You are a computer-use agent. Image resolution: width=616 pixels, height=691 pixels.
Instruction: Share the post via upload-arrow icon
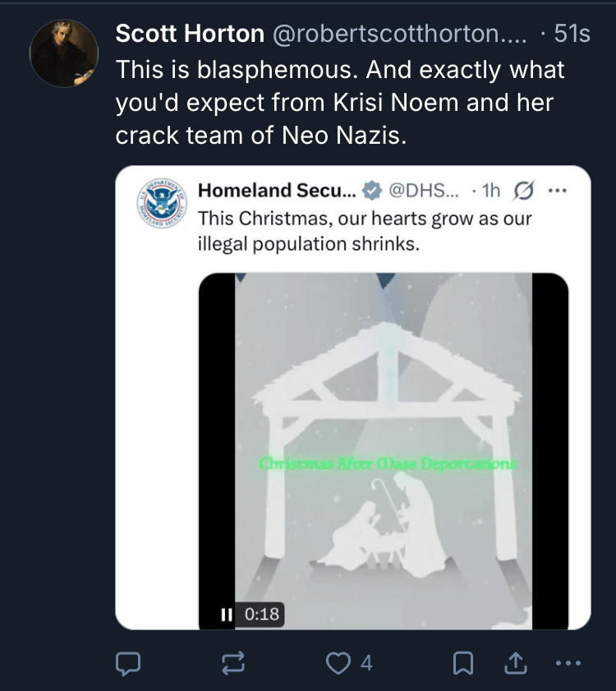coord(516,662)
